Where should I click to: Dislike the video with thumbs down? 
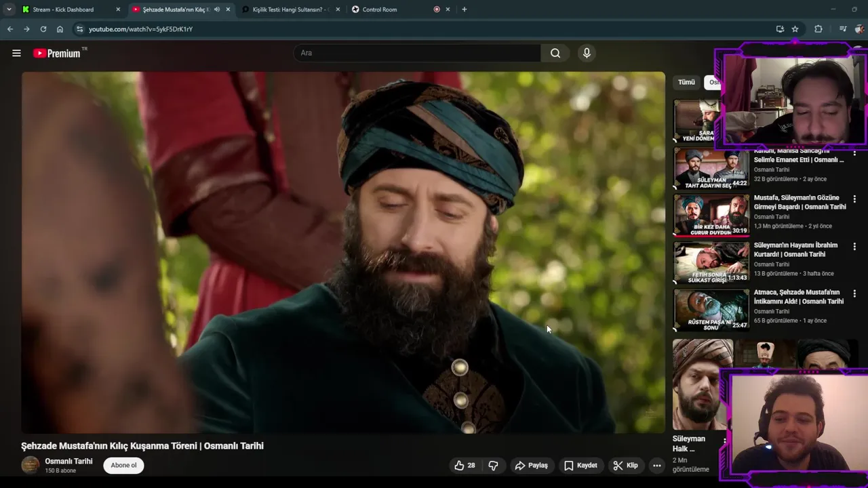tap(493, 466)
